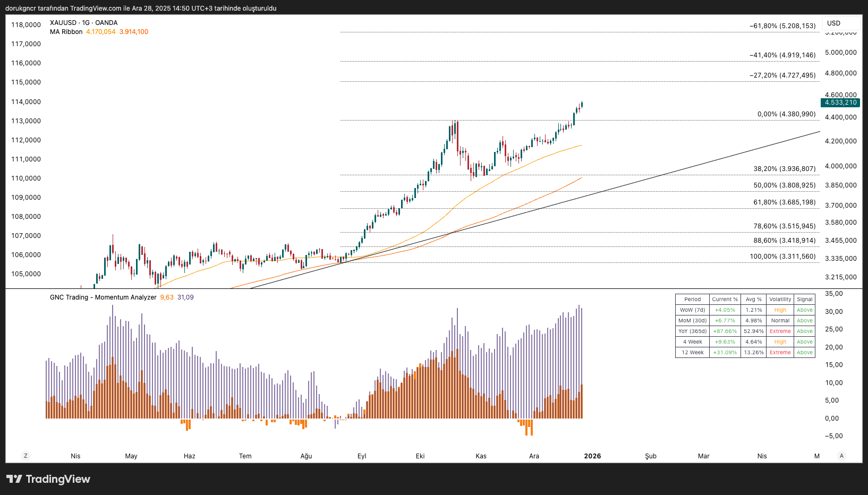
Task: Click the A auto-scale button
Action: (x=841, y=456)
